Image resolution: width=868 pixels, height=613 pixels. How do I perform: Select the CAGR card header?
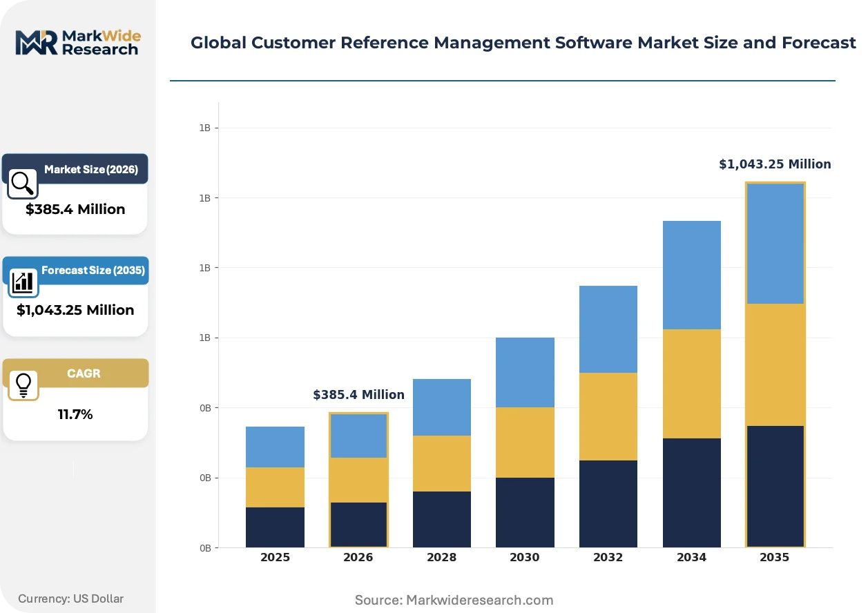coord(75,373)
